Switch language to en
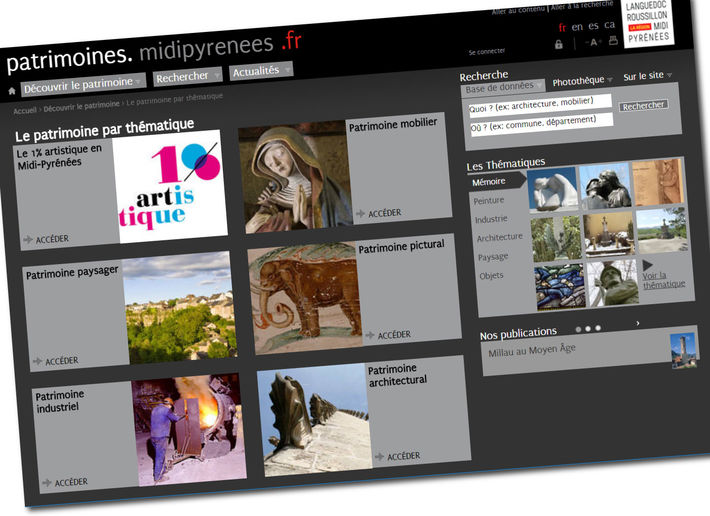 tap(577, 27)
